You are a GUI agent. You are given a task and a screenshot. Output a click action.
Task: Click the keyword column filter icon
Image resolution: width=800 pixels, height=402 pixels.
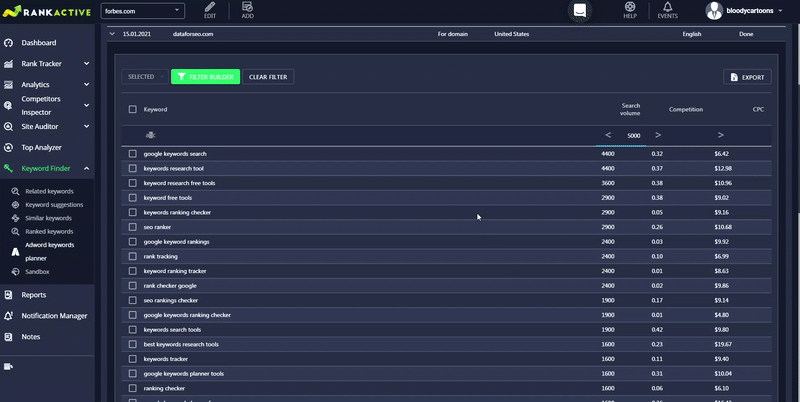151,135
